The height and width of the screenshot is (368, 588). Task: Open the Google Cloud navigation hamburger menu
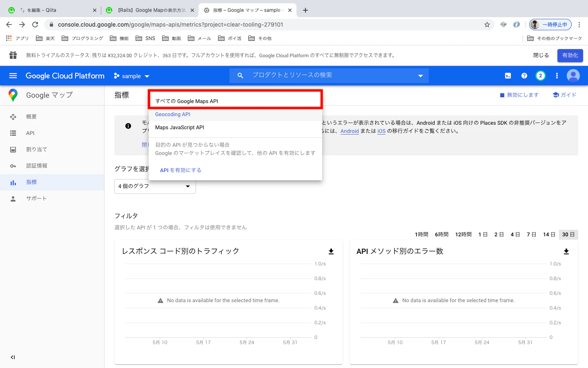click(13, 76)
